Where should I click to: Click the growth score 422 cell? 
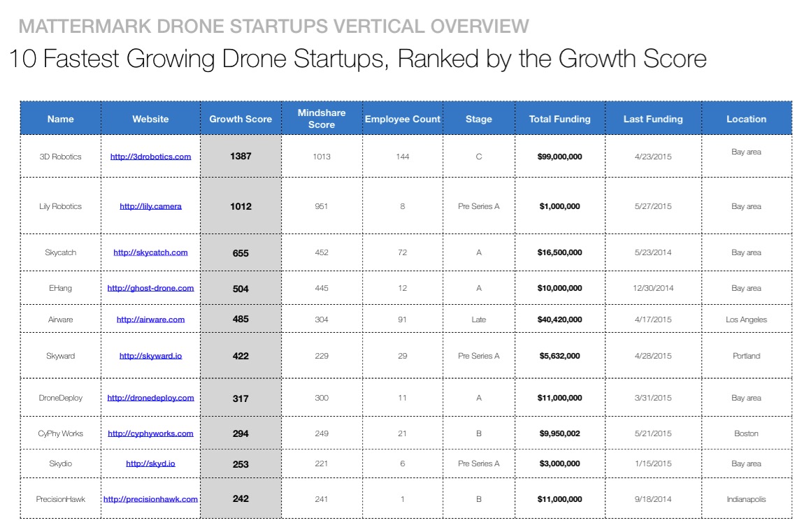[241, 356]
